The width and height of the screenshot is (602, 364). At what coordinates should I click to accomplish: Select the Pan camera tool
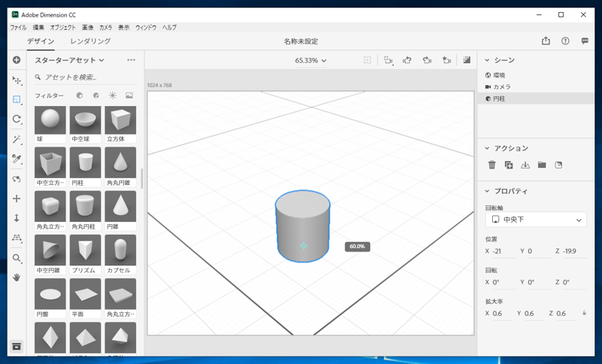tap(17, 199)
